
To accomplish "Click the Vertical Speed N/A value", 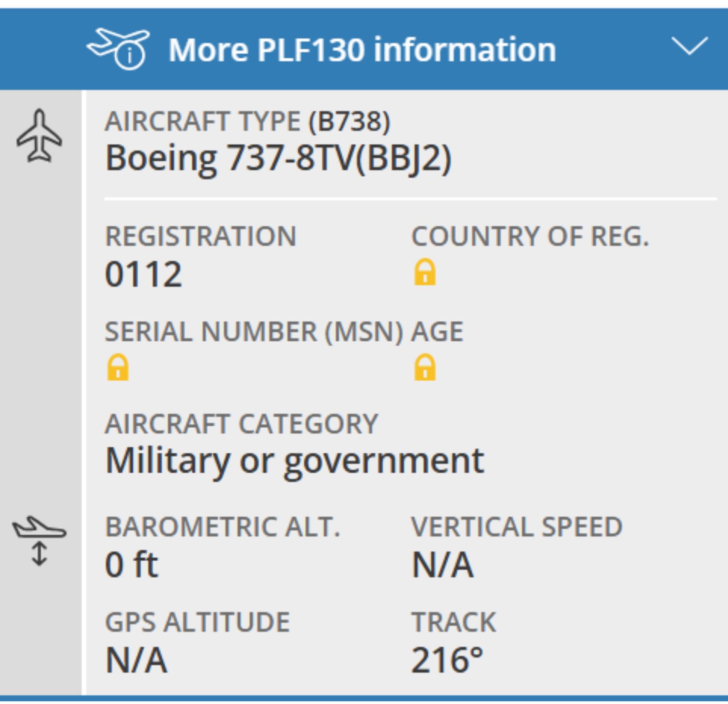I will (x=442, y=565).
